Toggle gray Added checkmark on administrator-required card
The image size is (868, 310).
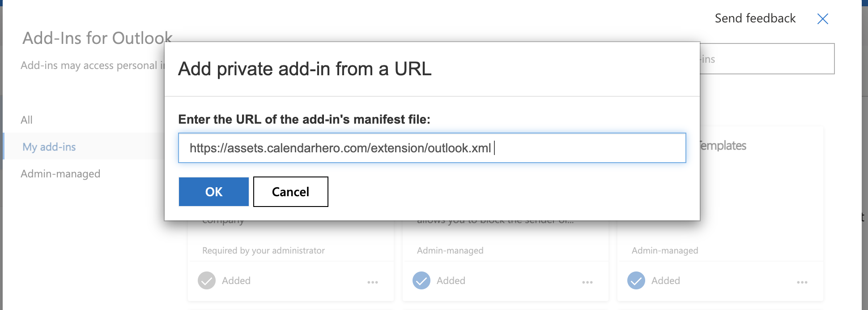pos(207,281)
